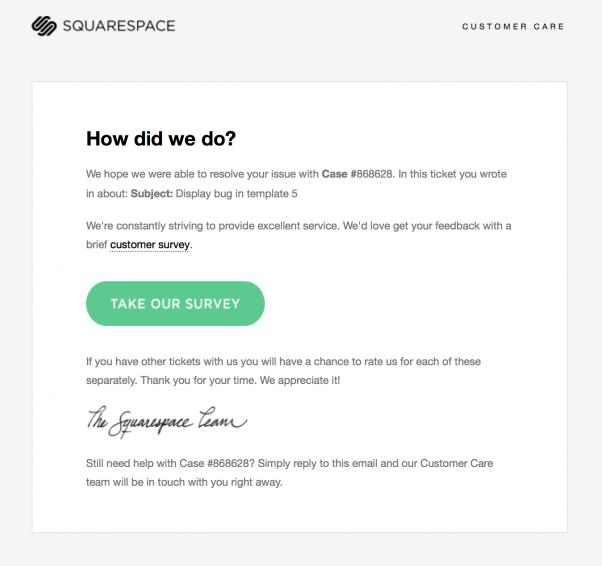
Task: Click "We're constantly striving" sentence
Action: click(210, 226)
